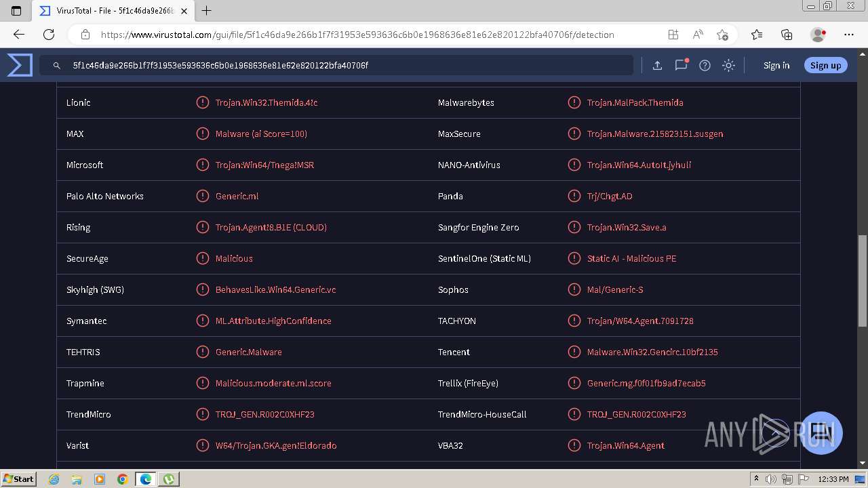Image resolution: width=868 pixels, height=488 pixels.
Task: Close the VirusTotal tab
Action: (184, 11)
